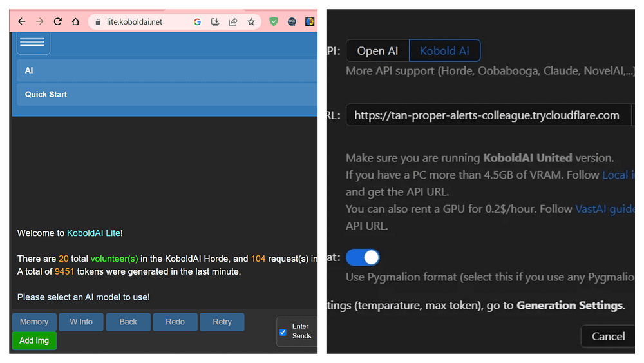644x363 pixels.
Task: Click the 'Generation Settings' bold text
Action: click(x=569, y=306)
